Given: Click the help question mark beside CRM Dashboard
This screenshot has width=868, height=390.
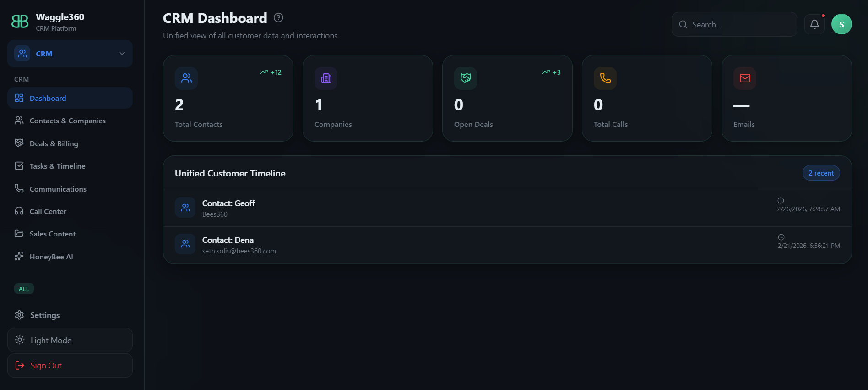Looking at the screenshot, I should (x=278, y=18).
